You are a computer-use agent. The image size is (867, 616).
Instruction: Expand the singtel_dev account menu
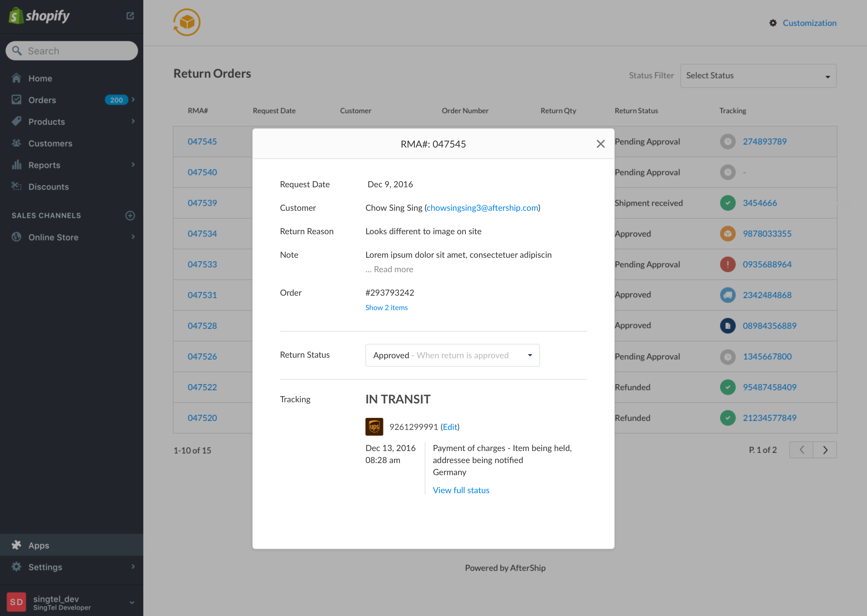[132, 602]
